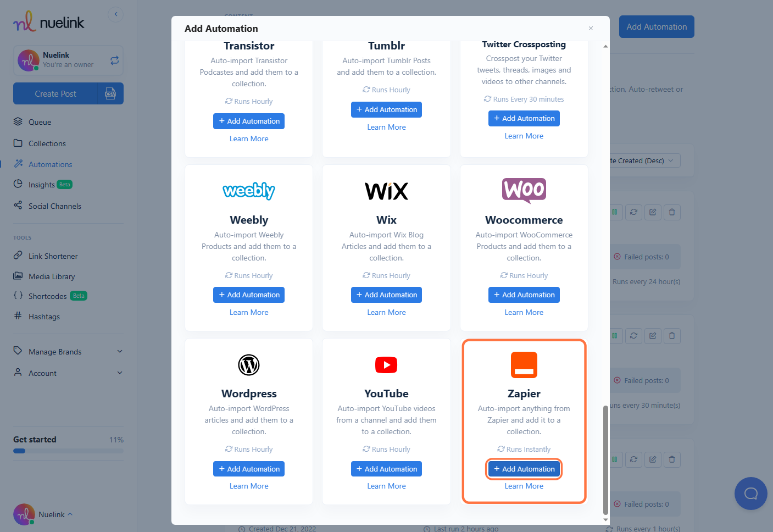Open Learn More for Wordpress
The width and height of the screenshot is (773, 532).
pyautogui.click(x=249, y=486)
